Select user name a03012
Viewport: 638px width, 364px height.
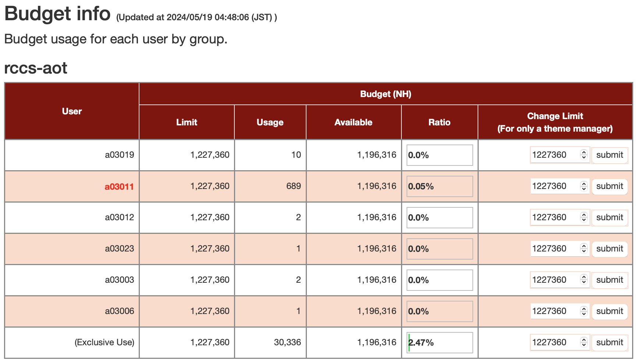[119, 218]
